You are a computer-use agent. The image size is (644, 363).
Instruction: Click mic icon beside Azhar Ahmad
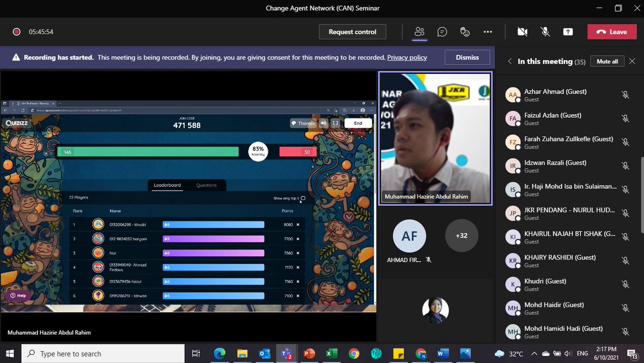tap(625, 95)
